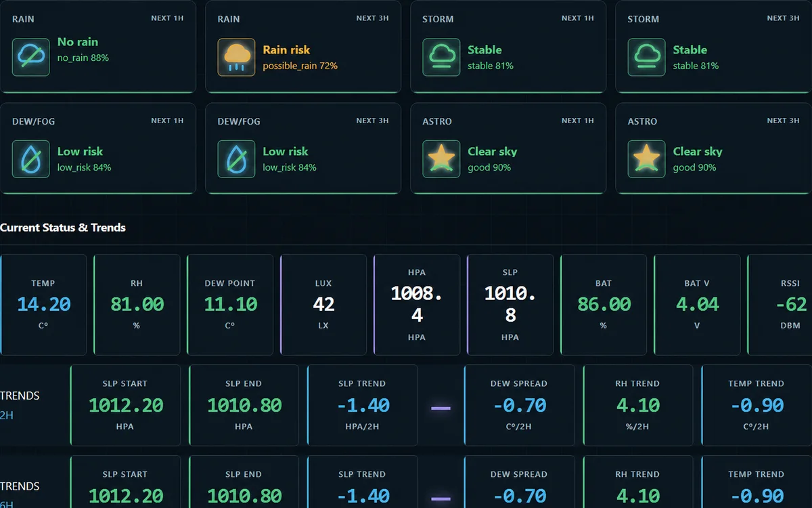Select the "possible_rain 72%" confidence text
Screen dimensions: 812x508
click(300, 66)
